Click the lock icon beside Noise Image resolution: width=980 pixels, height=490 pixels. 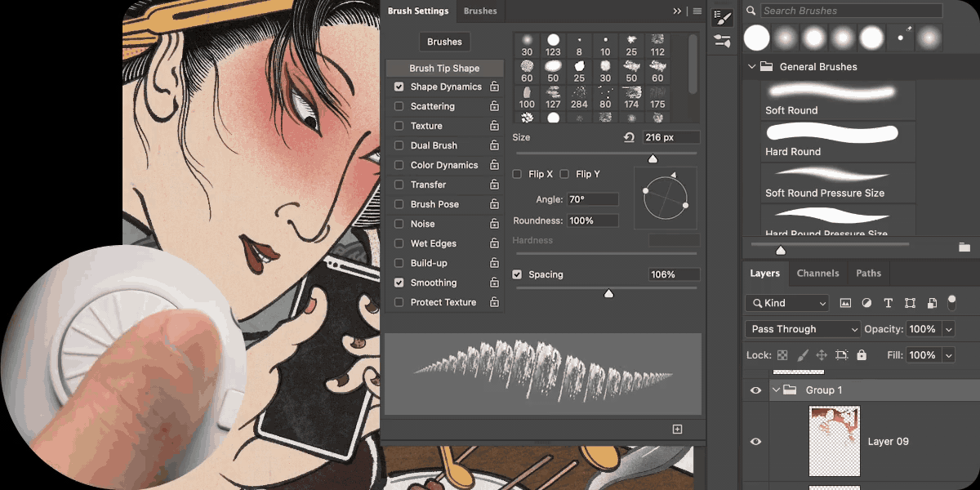(x=494, y=224)
